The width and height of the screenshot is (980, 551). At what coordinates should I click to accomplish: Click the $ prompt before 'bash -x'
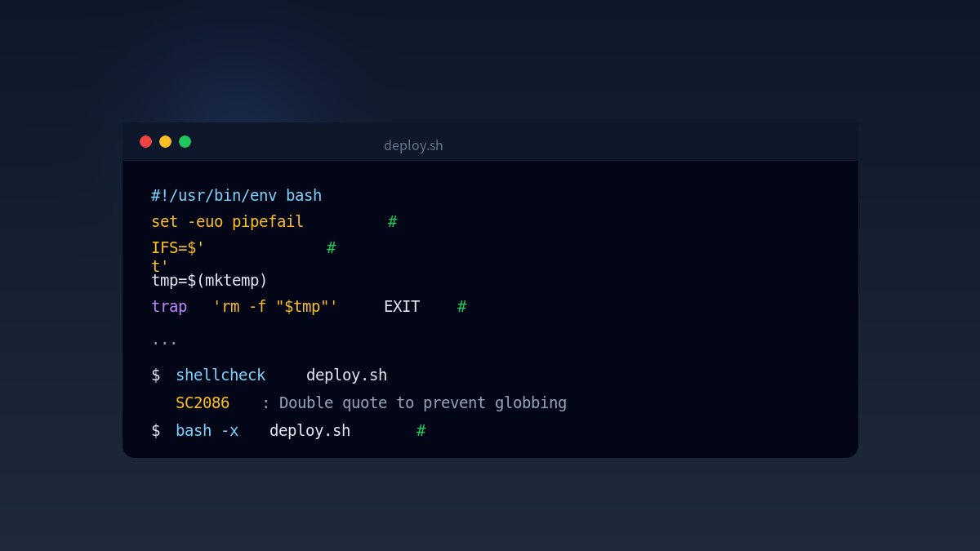pos(156,431)
